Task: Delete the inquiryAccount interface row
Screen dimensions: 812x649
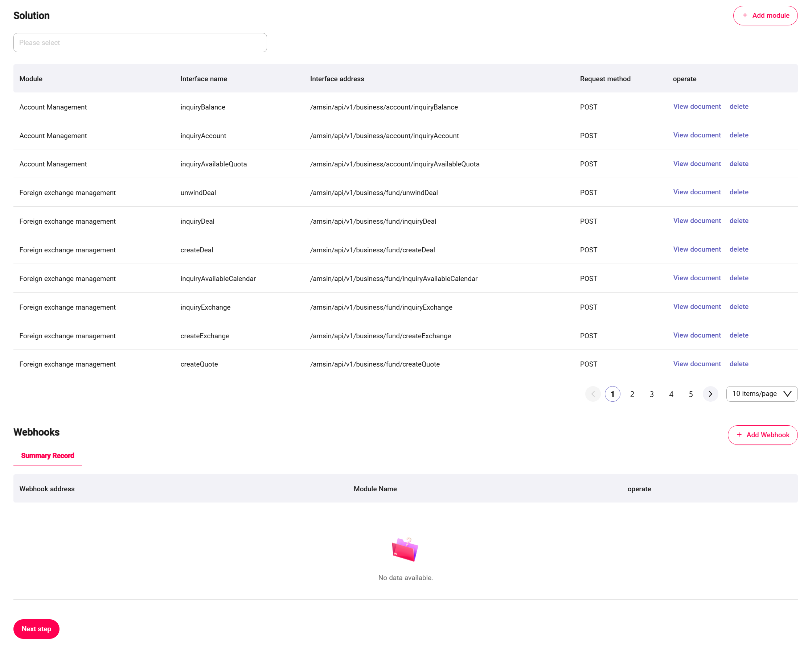Action: tap(739, 135)
